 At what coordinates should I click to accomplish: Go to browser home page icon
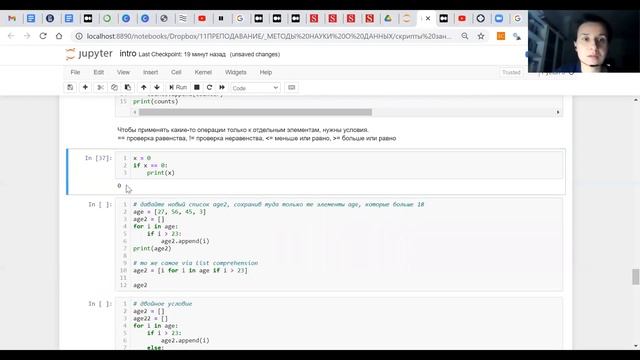coord(59,36)
